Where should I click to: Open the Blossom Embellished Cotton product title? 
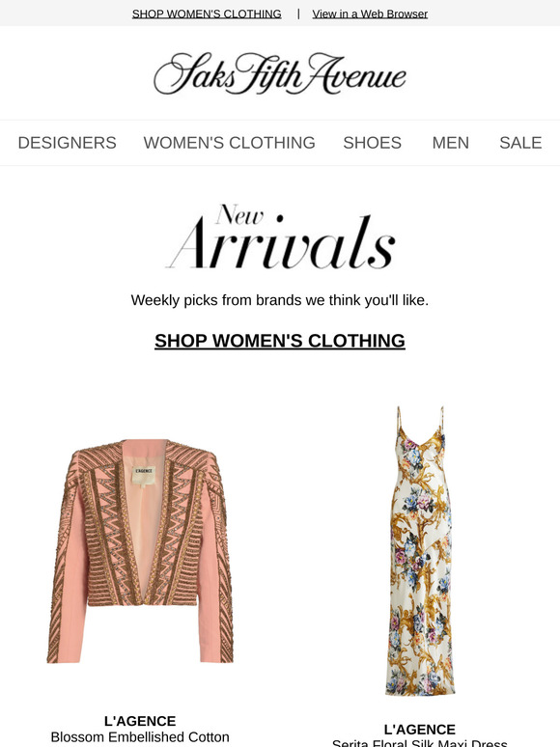(x=140, y=737)
